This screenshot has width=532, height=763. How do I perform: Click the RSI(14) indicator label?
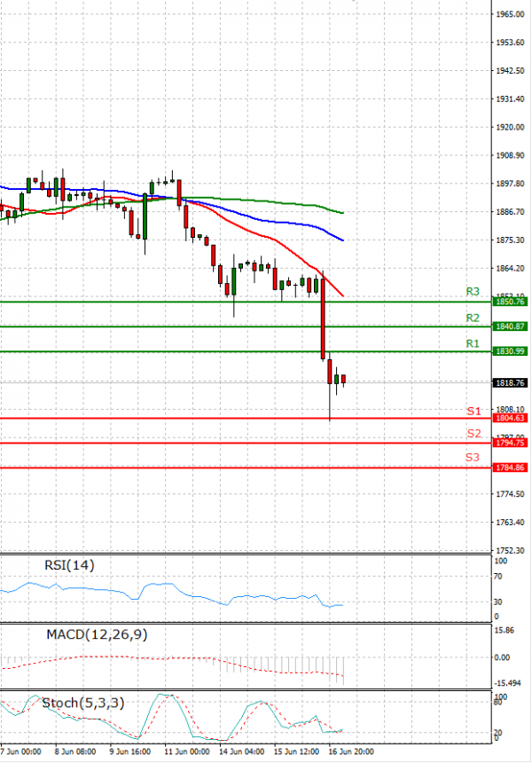point(69,565)
